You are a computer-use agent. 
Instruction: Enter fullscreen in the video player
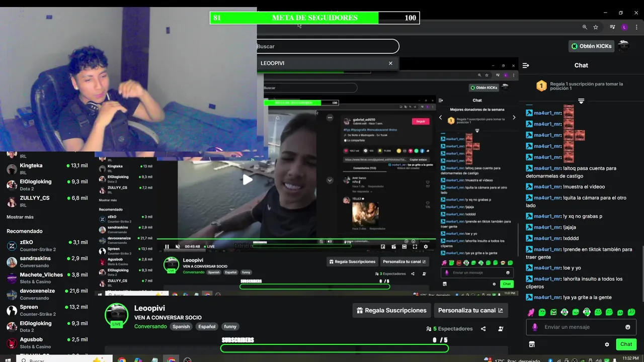pyautogui.click(x=415, y=246)
